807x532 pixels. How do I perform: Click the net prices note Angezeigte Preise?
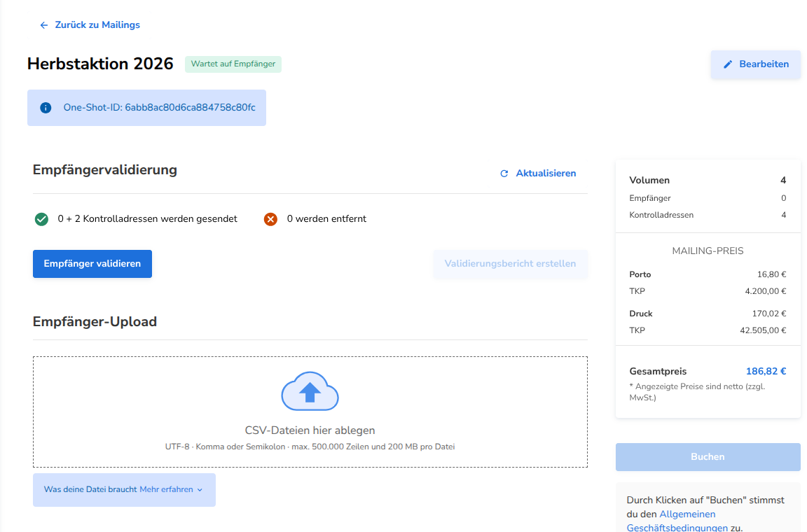pos(698,392)
